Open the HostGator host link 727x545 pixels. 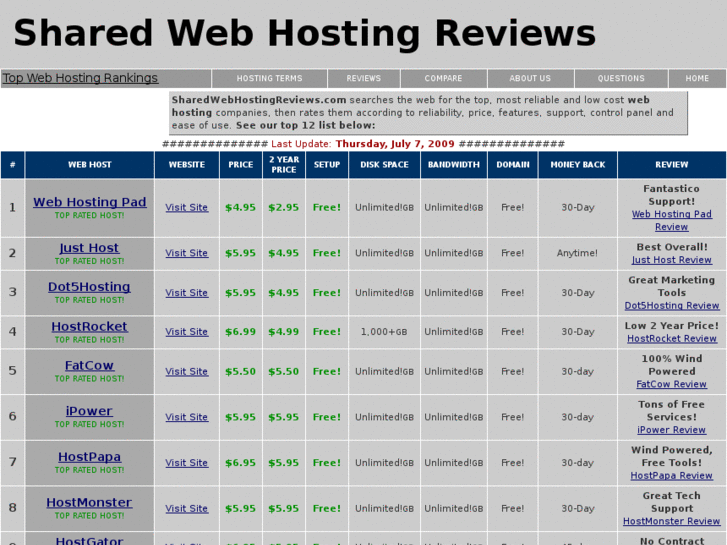[89, 541]
